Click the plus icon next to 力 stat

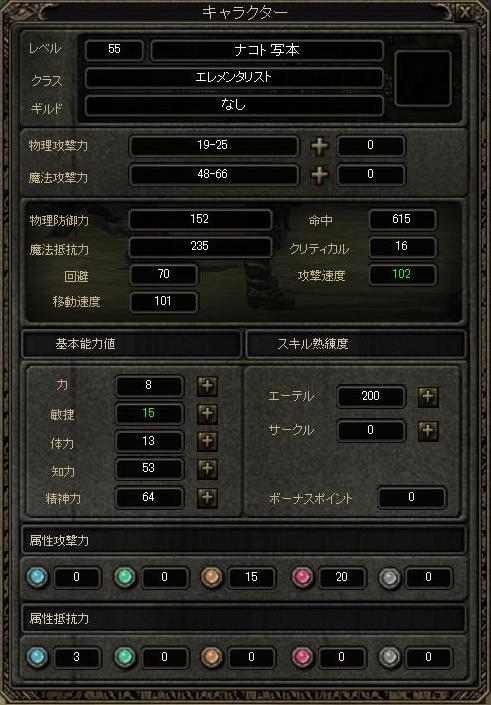[x=207, y=386]
